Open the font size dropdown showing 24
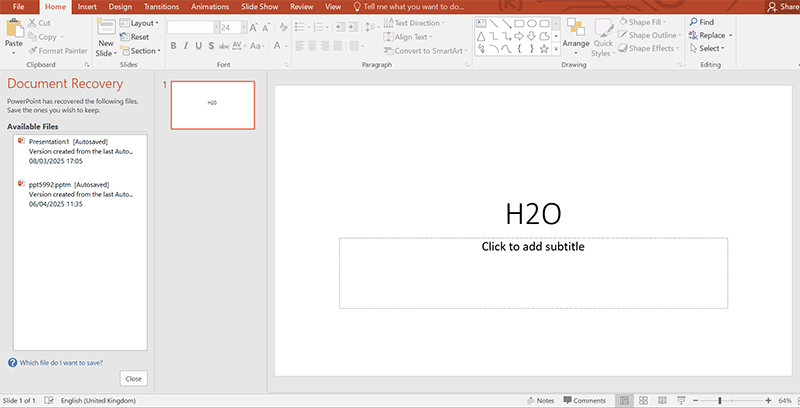 point(244,28)
